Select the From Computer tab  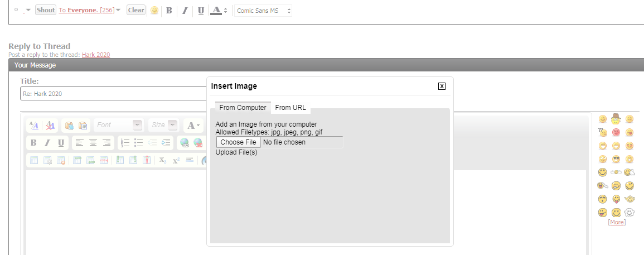pos(243,108)
